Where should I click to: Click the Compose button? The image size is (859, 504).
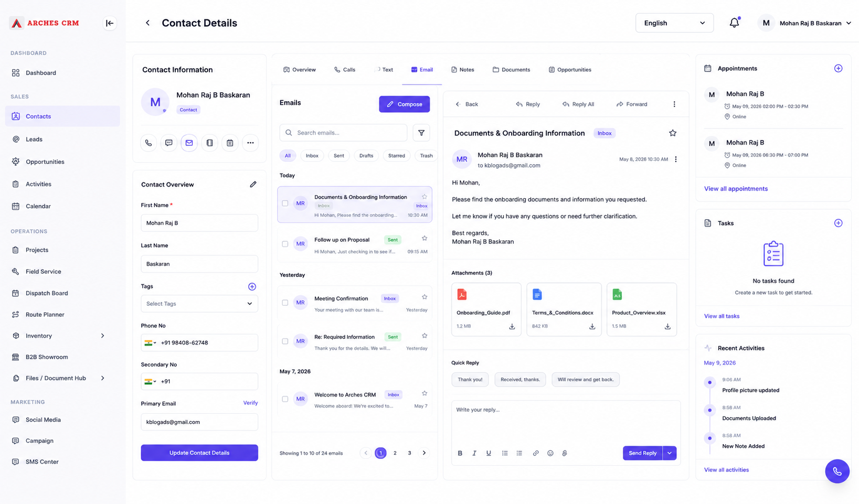pos(405,104)
